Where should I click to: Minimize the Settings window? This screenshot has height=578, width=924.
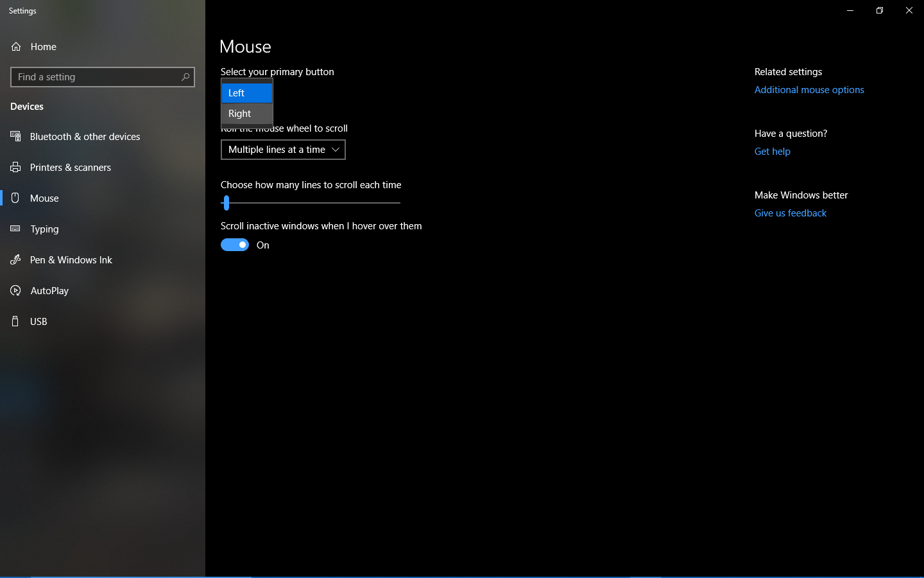click(850, 10)
